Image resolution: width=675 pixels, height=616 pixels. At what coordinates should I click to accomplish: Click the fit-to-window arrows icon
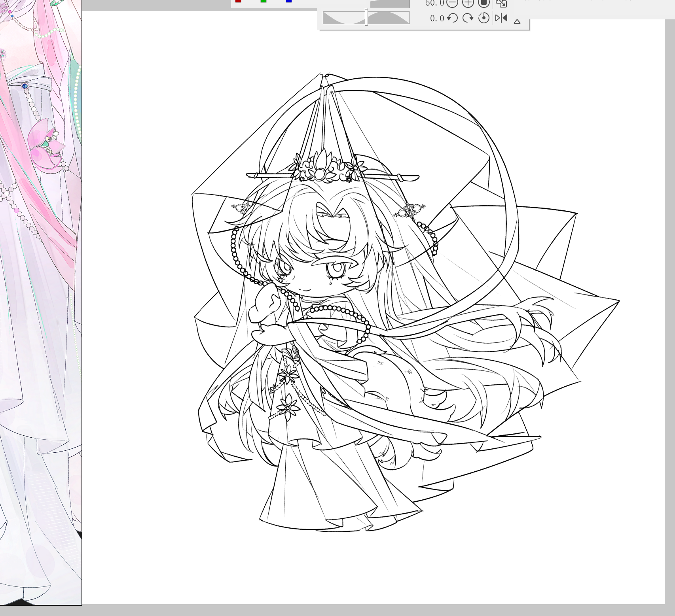coord(501,3)
